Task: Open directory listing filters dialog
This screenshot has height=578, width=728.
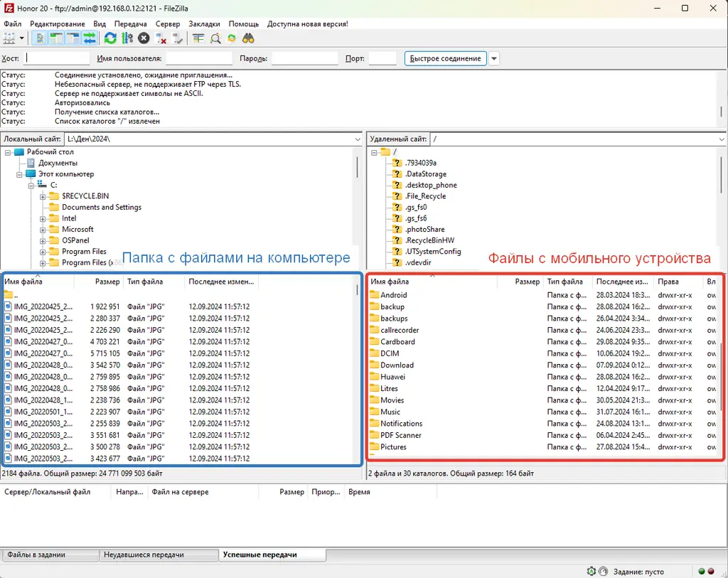Action: tap(198, 38)
